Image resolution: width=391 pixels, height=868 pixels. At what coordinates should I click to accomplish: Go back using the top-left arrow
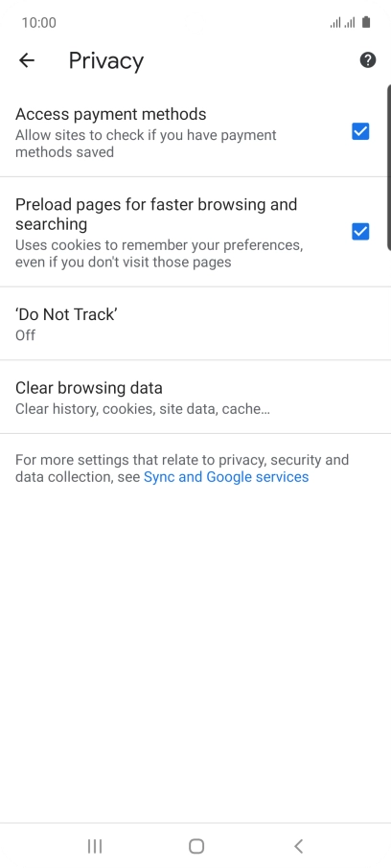27,60
